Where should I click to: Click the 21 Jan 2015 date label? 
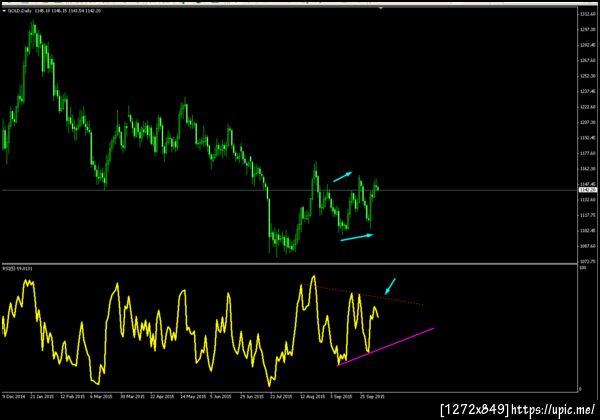42,397
